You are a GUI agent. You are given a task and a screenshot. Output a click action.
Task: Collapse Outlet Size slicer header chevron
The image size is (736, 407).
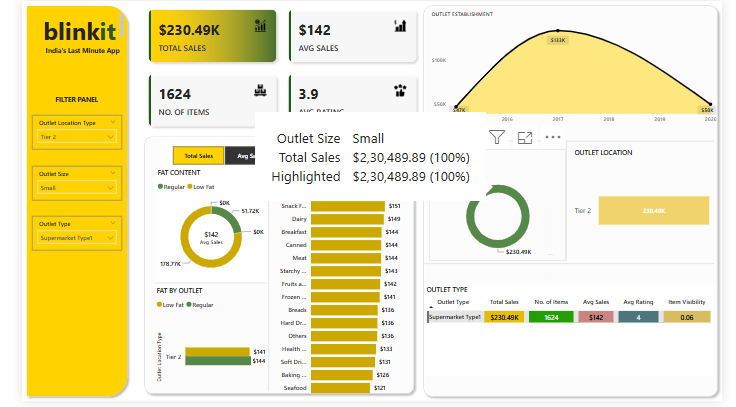coord(113,173)
